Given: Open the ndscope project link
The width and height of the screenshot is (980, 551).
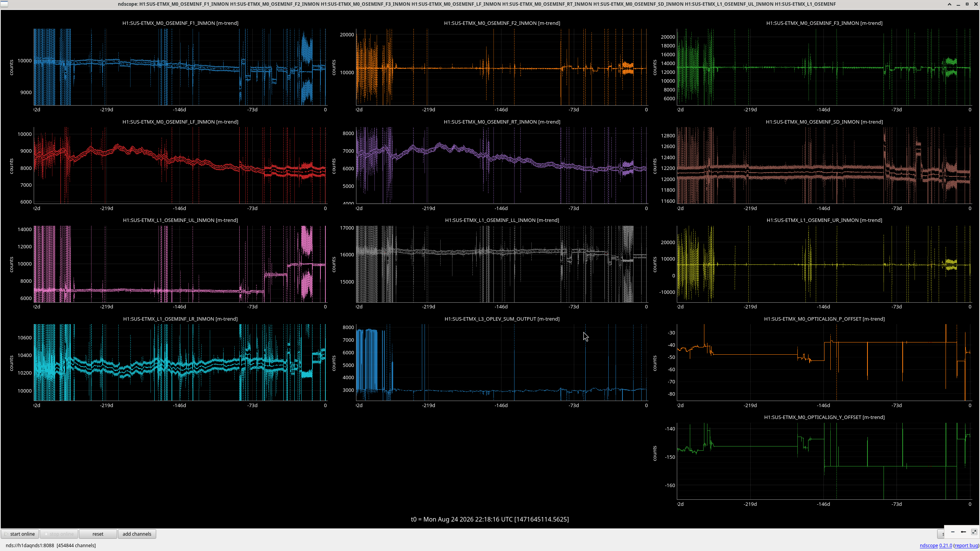Looking at the screenshot, I should [929, 545].
